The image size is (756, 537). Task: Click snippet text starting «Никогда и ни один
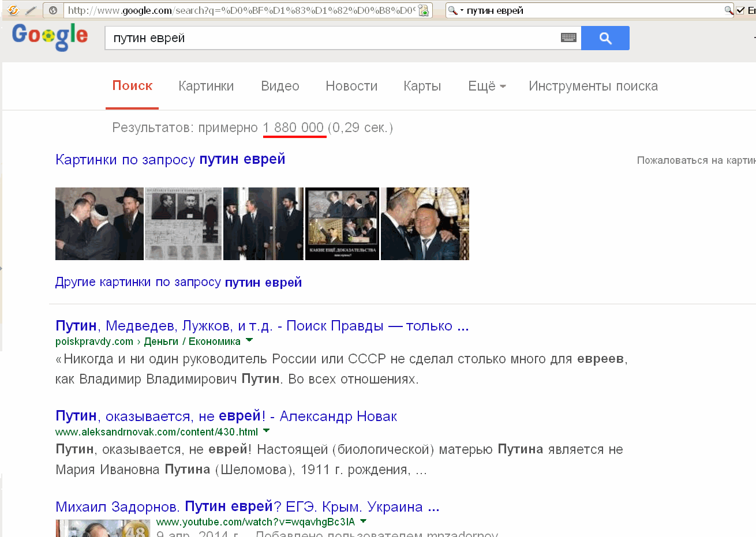point(341,369)
